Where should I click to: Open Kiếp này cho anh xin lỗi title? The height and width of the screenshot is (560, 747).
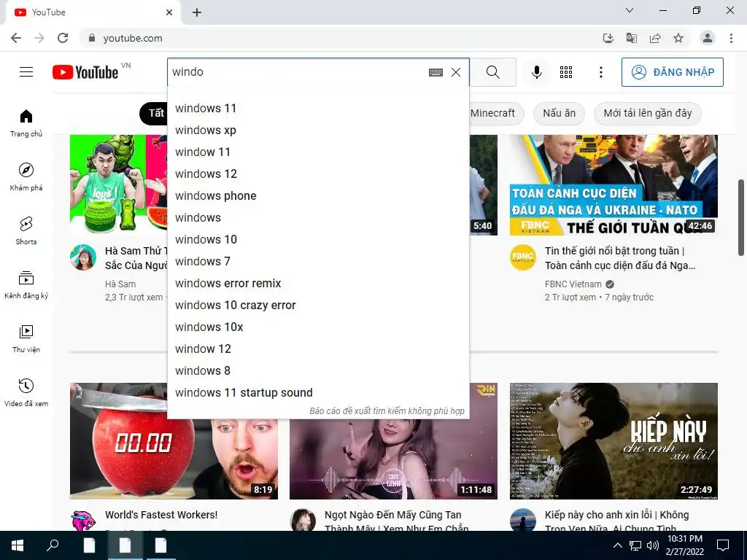[x=617, y=521]
